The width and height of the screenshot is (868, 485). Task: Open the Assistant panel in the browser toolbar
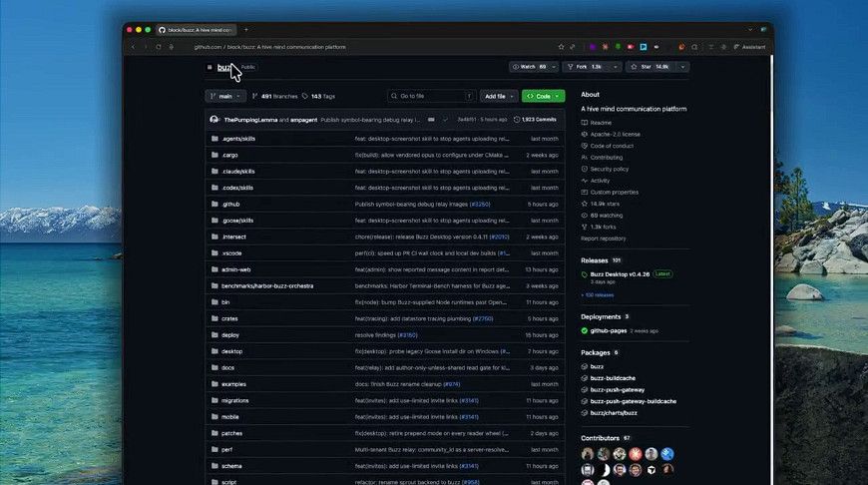(749, 47)
